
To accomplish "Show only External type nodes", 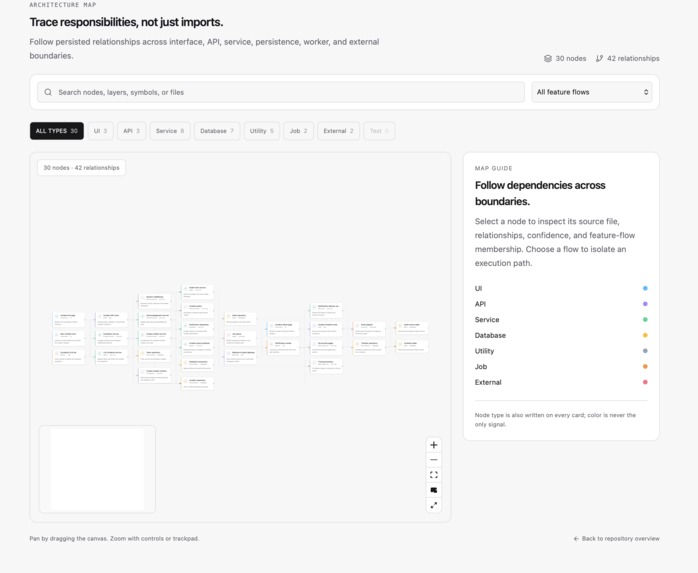I will 338,131.
